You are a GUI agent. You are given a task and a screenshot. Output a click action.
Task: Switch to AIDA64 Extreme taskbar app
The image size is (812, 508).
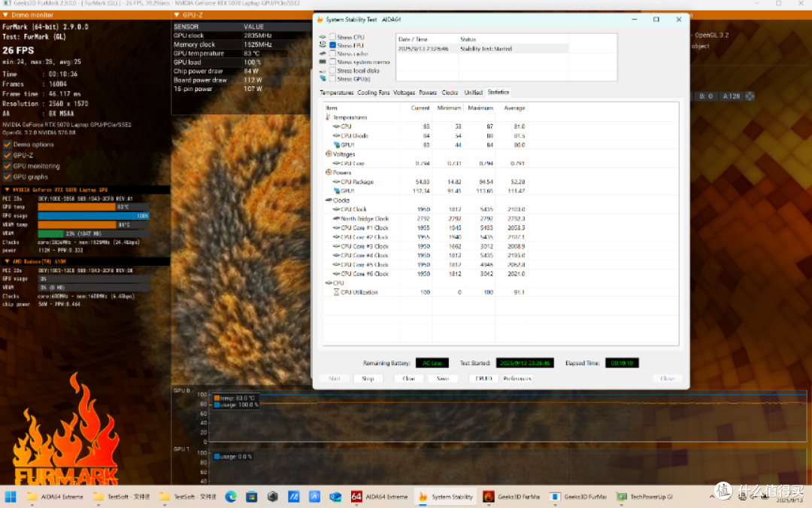tap(380, 497)
